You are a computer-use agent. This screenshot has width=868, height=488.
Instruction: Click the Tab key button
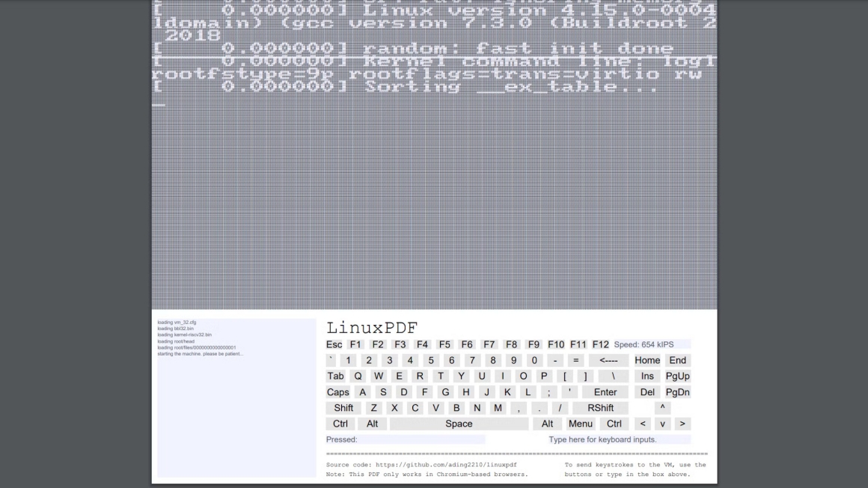click(335, 376)
